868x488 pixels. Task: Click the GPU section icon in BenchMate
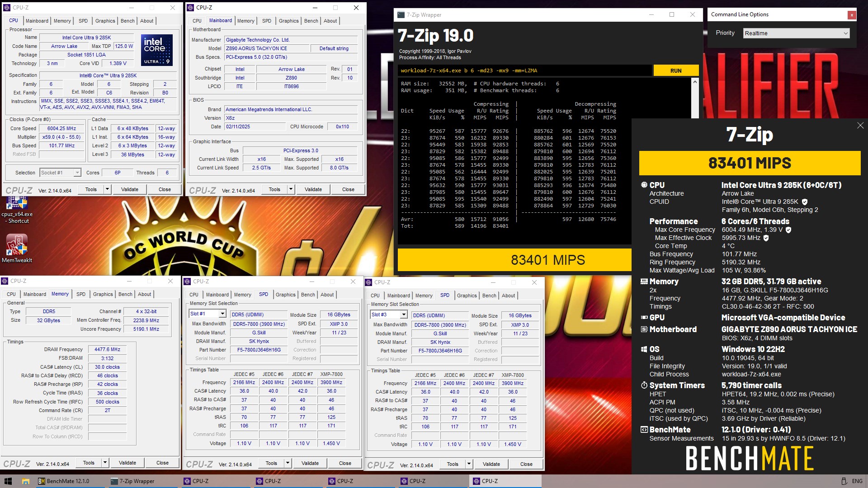click(644, 318)
